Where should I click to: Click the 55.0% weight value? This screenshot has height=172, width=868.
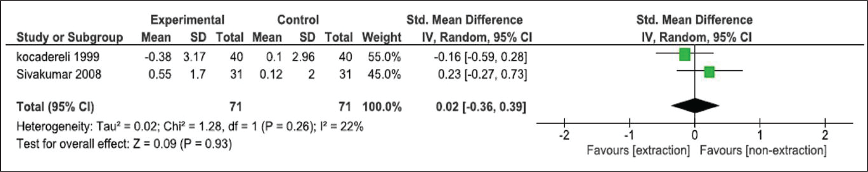click(x=384, y=57)
